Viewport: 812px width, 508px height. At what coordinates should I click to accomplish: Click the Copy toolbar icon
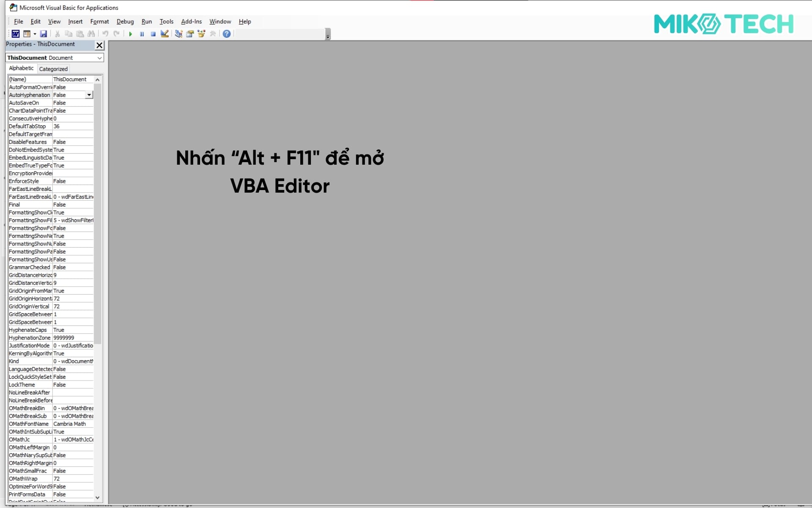click(69, 34)
